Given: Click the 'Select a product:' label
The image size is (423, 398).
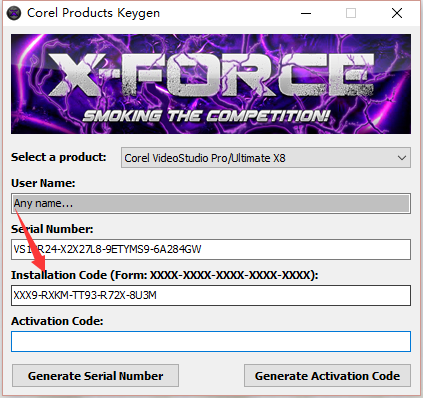Looking at the screenshot, I should click(59, 157).
